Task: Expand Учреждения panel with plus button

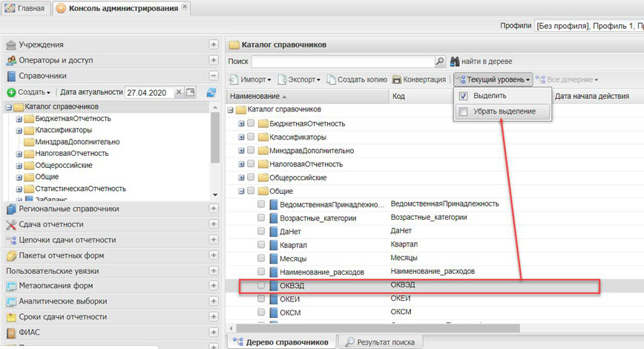Action: [x=214, y=45]
